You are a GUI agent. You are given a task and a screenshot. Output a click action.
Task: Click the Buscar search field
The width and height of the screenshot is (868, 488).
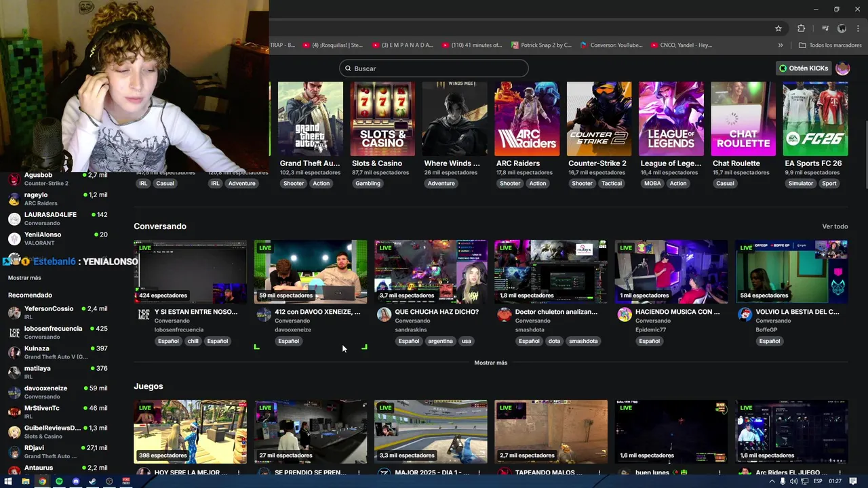434,68
